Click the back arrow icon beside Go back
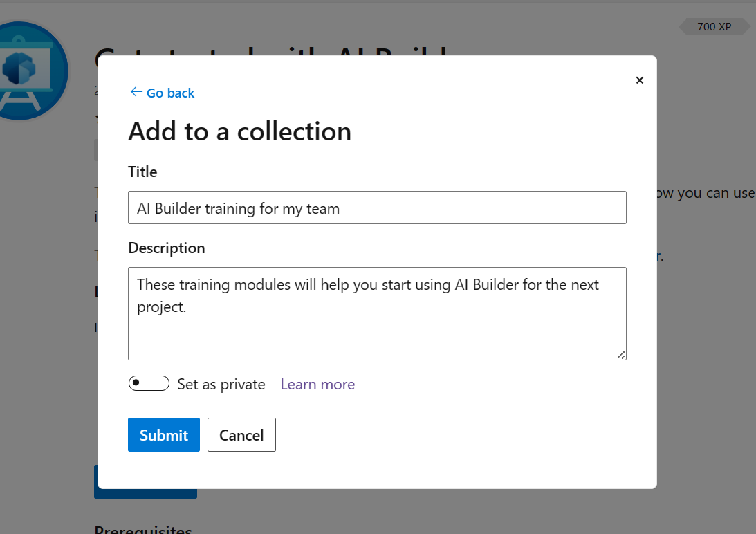756x534 pixels. (136, 92)
